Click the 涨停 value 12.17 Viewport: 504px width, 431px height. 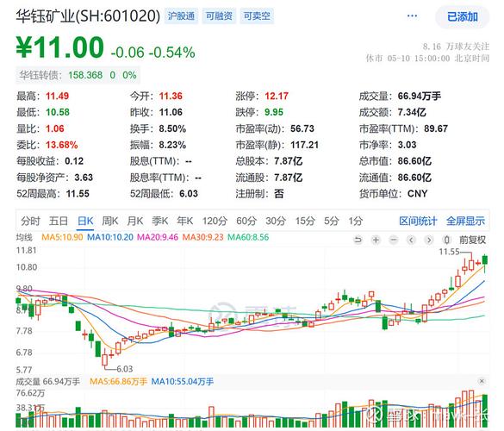(277, 96)
